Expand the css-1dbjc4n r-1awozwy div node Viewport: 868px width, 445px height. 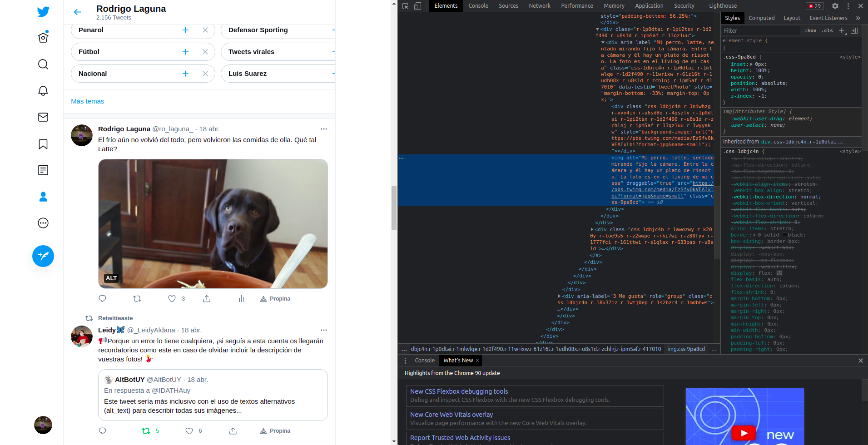click(592, 230)
